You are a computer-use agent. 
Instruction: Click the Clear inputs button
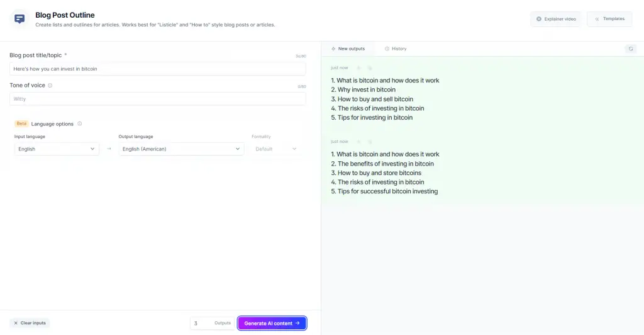pos(30,323)
